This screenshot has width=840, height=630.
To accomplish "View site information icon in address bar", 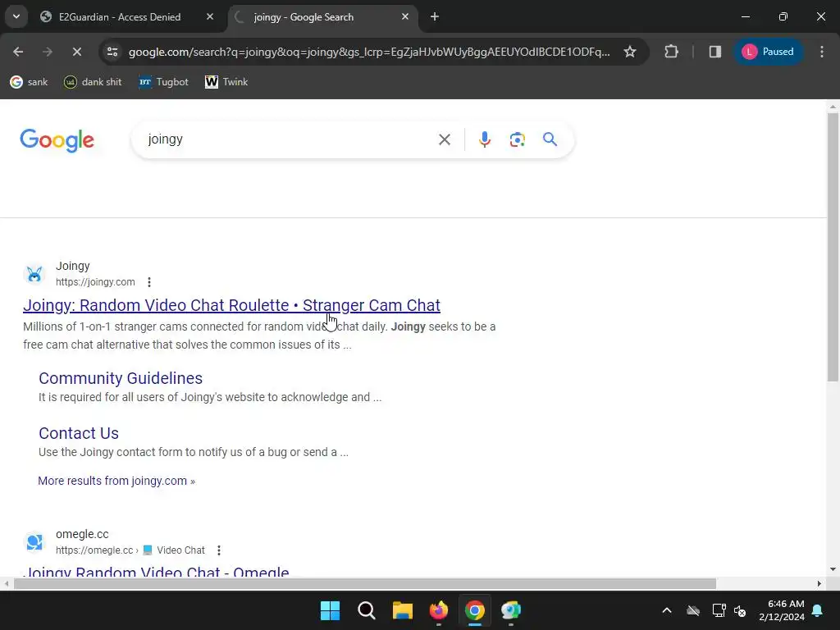I will [x=112, y=52].
